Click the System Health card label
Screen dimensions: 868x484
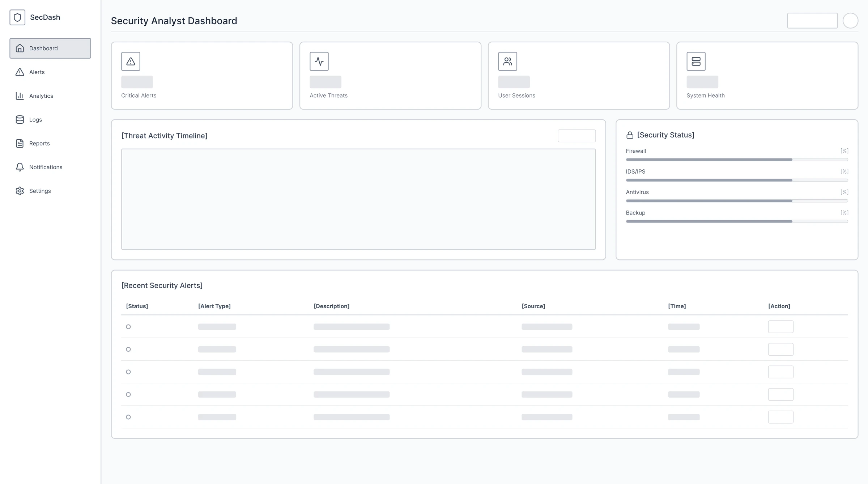[x=706, y=95]
